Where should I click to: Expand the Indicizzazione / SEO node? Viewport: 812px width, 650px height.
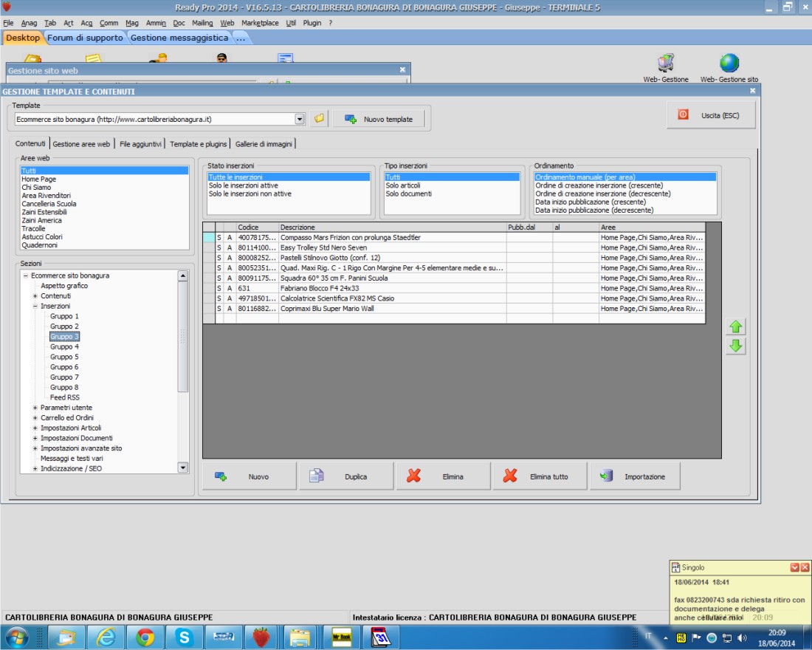coord(35,468)
